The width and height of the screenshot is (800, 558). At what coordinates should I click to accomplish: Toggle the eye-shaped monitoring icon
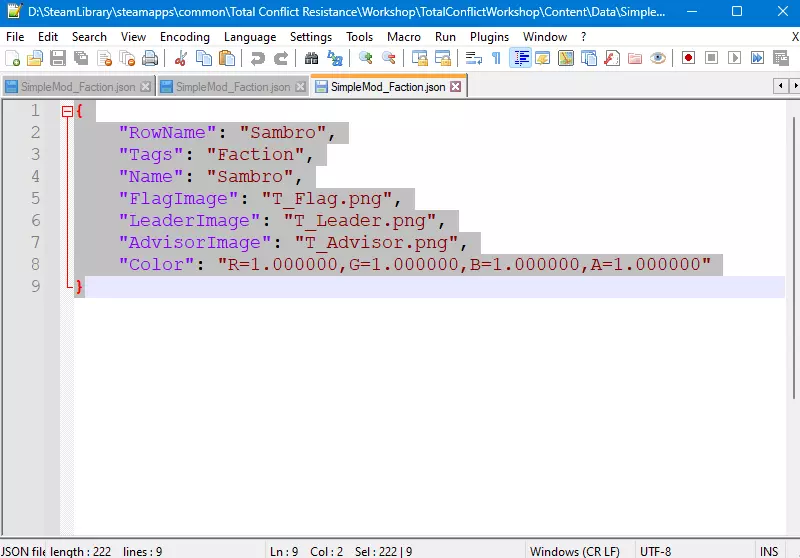click(x=657, y=59)
